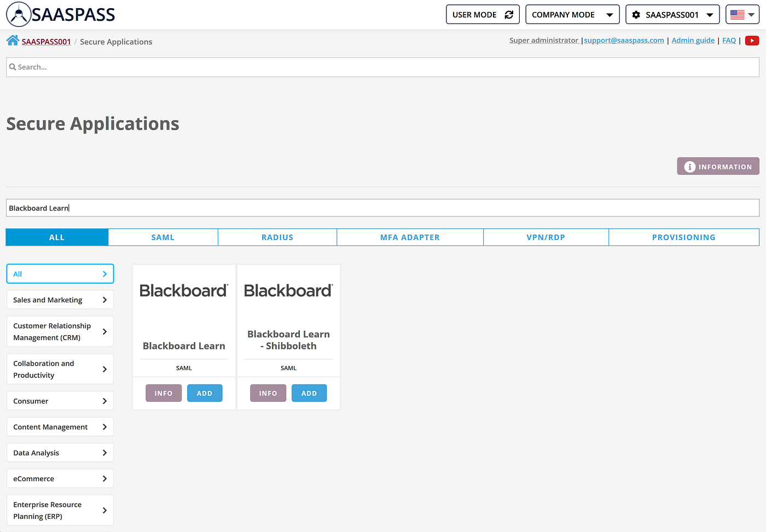
Task: Click the Blackboard Learn filter input field
Action: pos(382,208)
